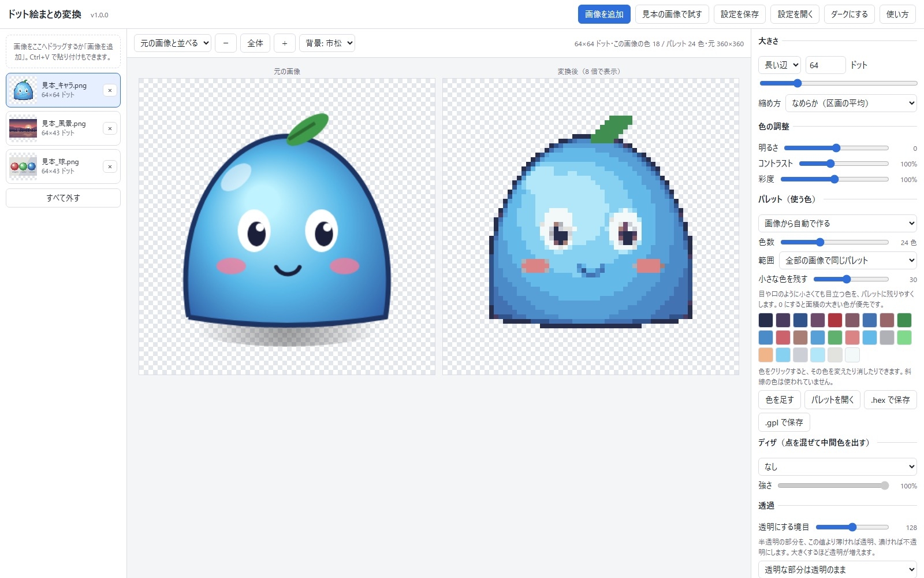Open the 縮め方 なめらか dropdown
This screenshot has width=924, height=578.
(851, 103)
